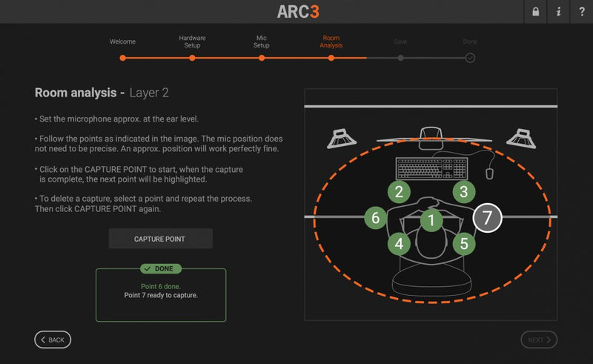Image resolution: width=593 pixels, height=364 pixels.
Task: Jump to the Mic Setup step
Action: 262,42
